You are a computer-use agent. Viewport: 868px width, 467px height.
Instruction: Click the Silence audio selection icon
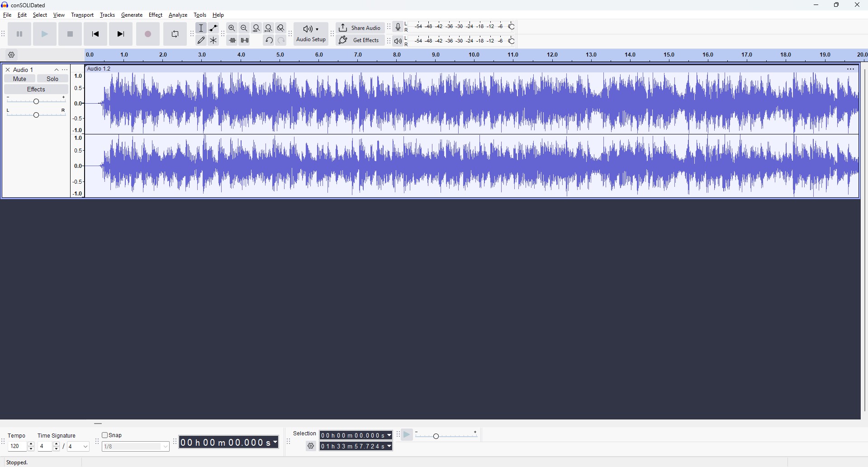point(245,40)
